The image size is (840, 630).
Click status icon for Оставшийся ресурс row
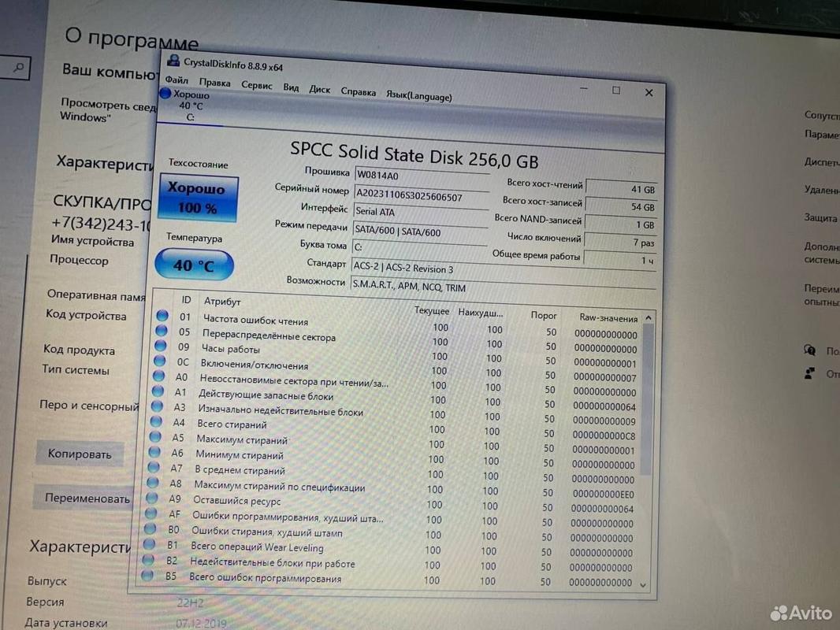(151, 497)
